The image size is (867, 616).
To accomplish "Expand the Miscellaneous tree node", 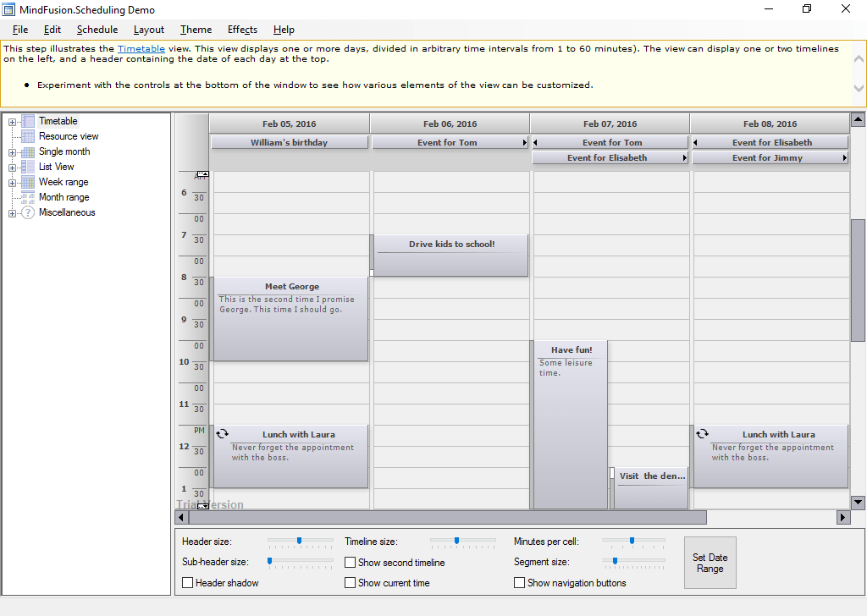I will pos(12,213).
